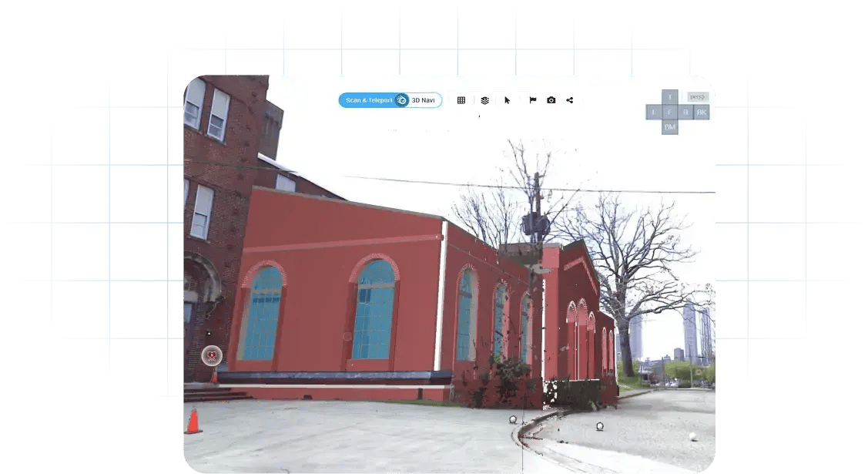Teleport to the outlined scan sphere on the road

pos(599,426)
